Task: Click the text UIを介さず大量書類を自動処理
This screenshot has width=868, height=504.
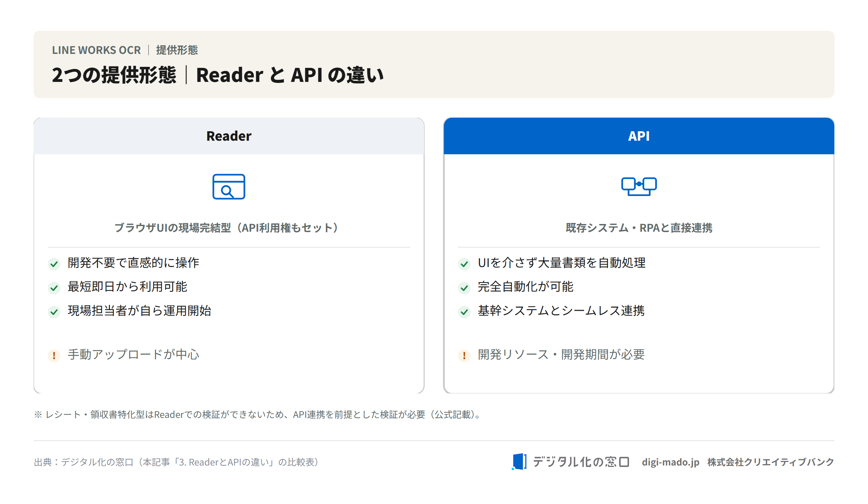Action: [x=561, y=262]
